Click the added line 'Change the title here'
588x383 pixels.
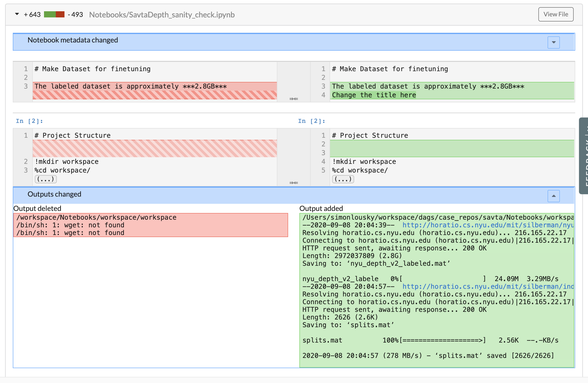coord(374,95)
